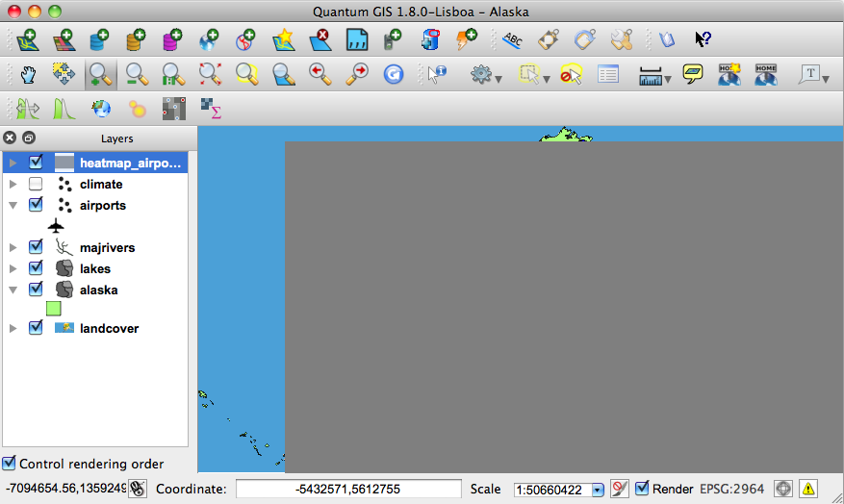
Task: Open the attribute table
Action: [607, 74]
